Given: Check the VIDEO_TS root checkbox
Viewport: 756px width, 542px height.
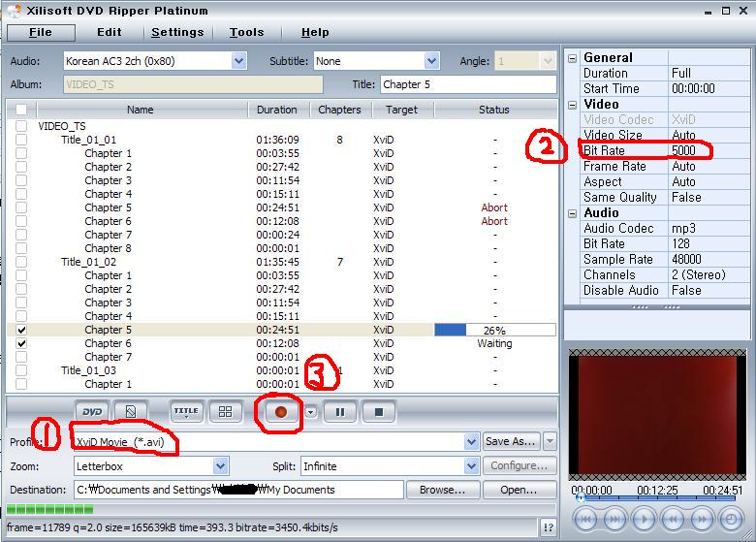Looking at the screenshot, I should coord(21,126).
